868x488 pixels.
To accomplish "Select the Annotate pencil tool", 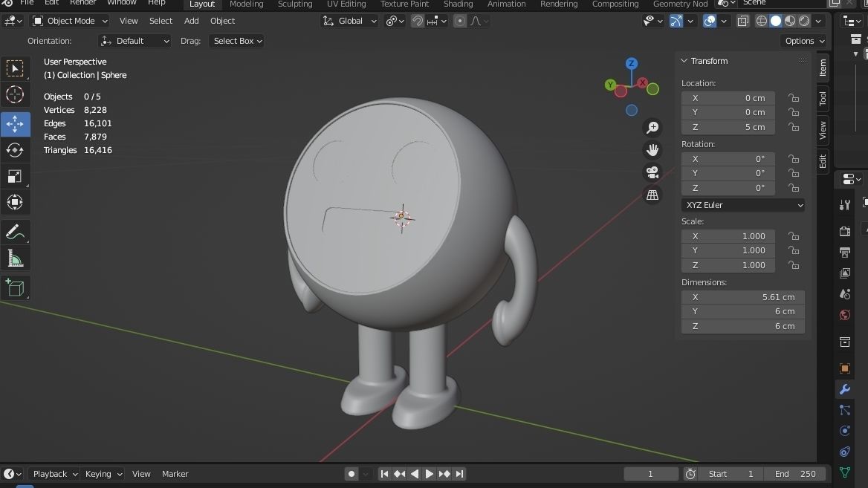I will point(15,232).
